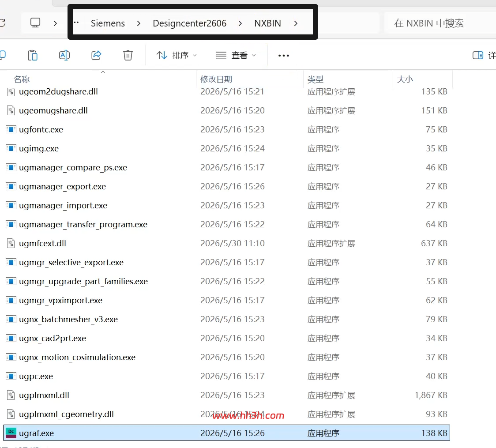Click the Share icon in toolbar

coord(96,55)
